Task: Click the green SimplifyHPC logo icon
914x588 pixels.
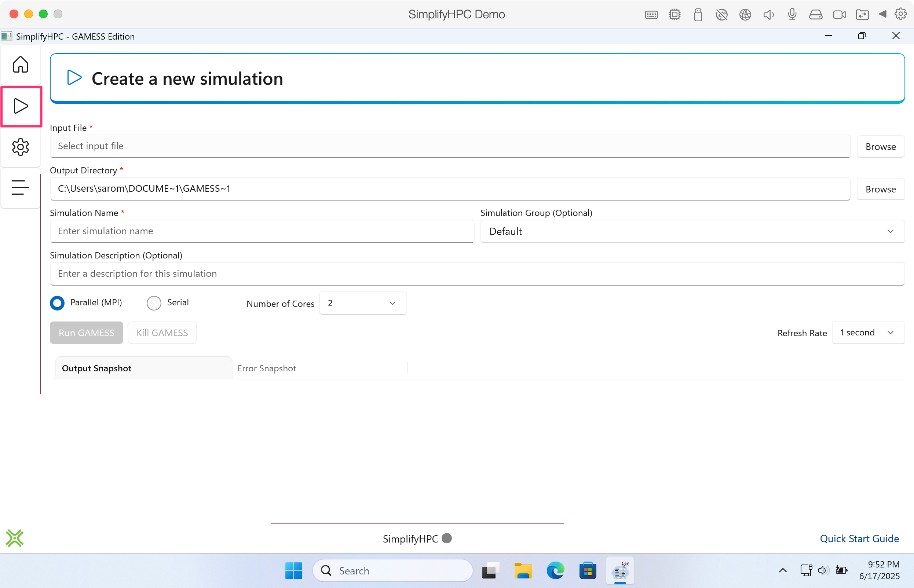Action: point(15,538)
